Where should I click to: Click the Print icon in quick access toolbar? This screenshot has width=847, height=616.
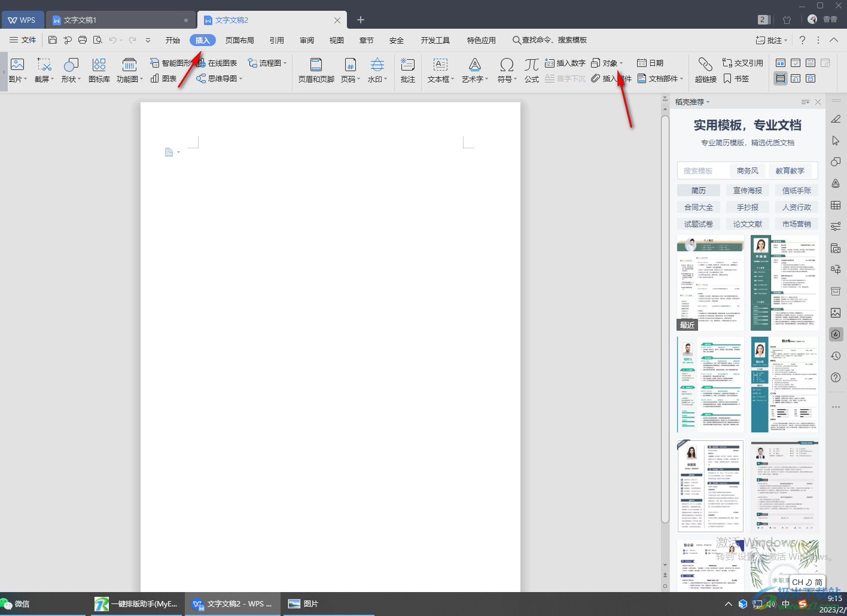pyautogui.click(x=83, y=40)
